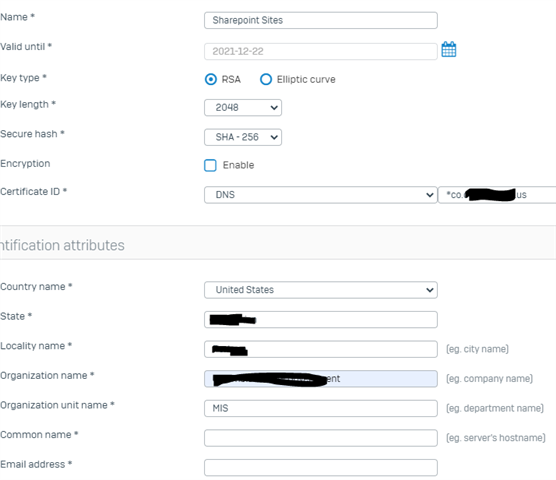Click the Locality name input field

[x=321, y=349]
